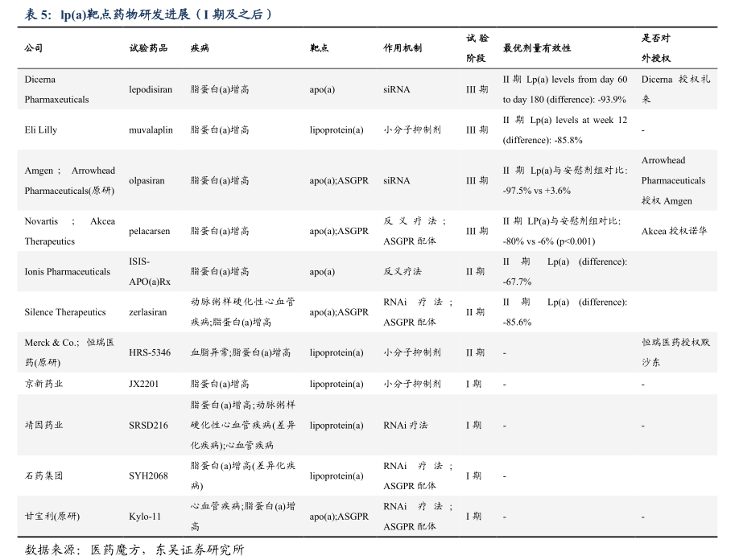Viewport: 735px width, 560px height.
Task: Click the '甘宝利(原研)' company cell
Action: point(52,517)
